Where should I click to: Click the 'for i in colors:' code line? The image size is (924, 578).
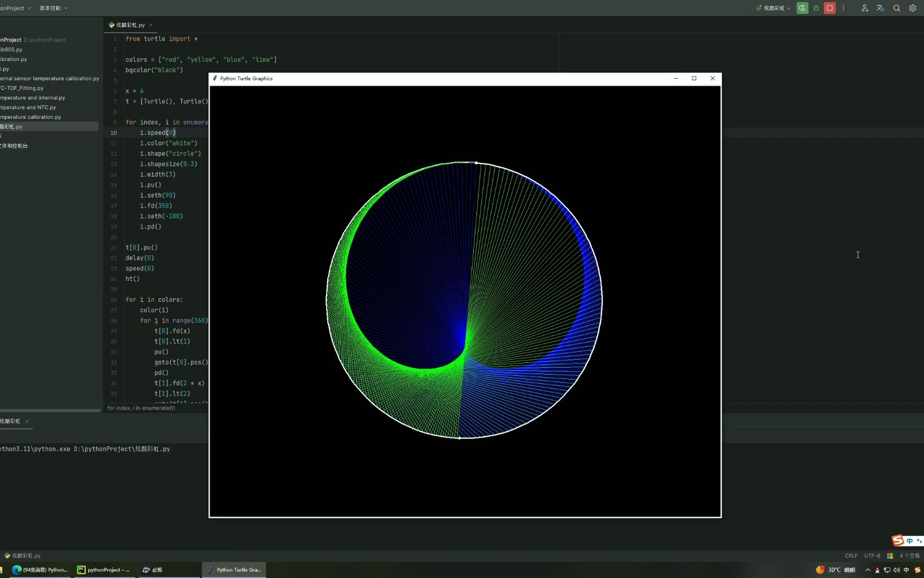point(154,300)
